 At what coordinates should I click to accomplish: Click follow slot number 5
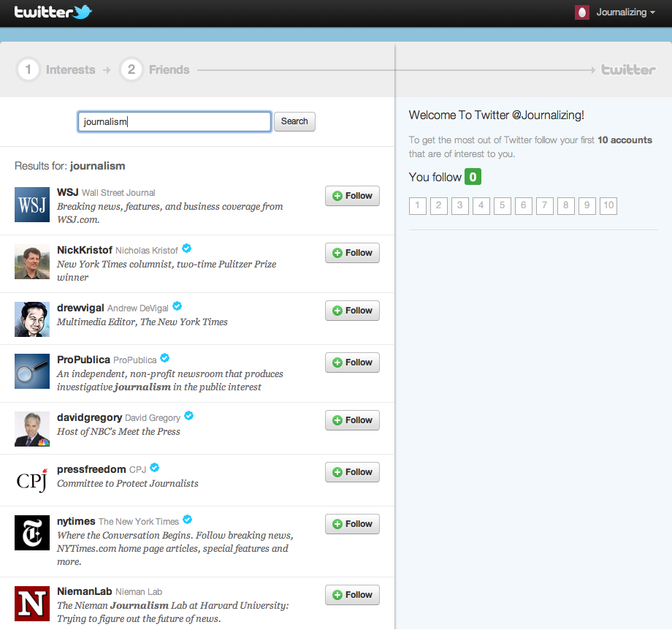pyautogui.click(x=503, y=206)
